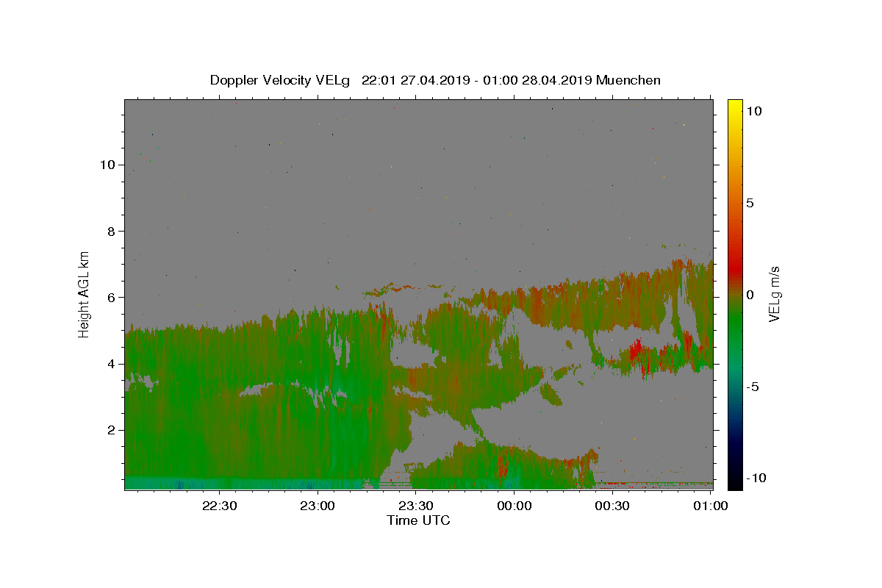Click the colorbar value label '0'
The height and width of the screenshot is (588, 882).
750,295
